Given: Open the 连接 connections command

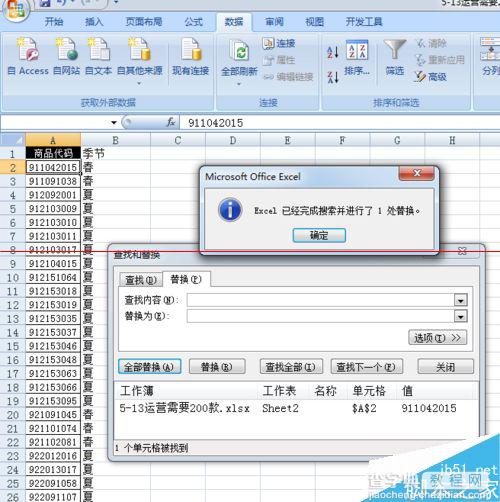Looking at the screenshot, I should (279, 43).
